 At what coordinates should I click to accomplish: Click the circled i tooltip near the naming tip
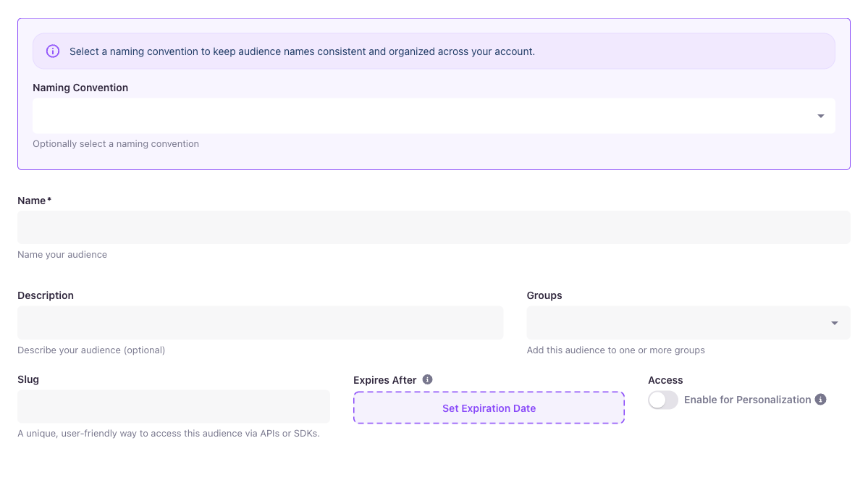pos(52,51)
